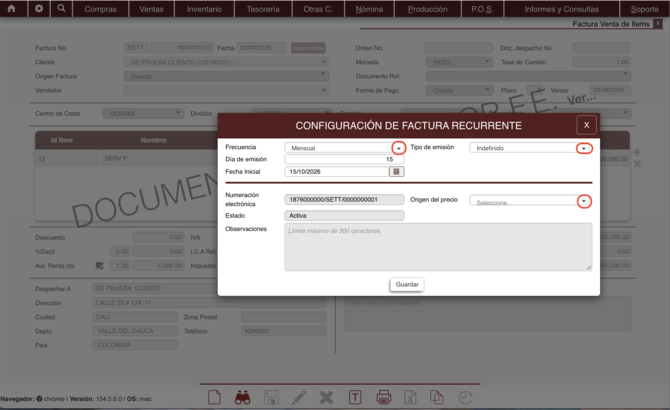Viewport: 670px width, 410px height.
Task: Click the Fecha field in invoice header
Action: point(262,47)
